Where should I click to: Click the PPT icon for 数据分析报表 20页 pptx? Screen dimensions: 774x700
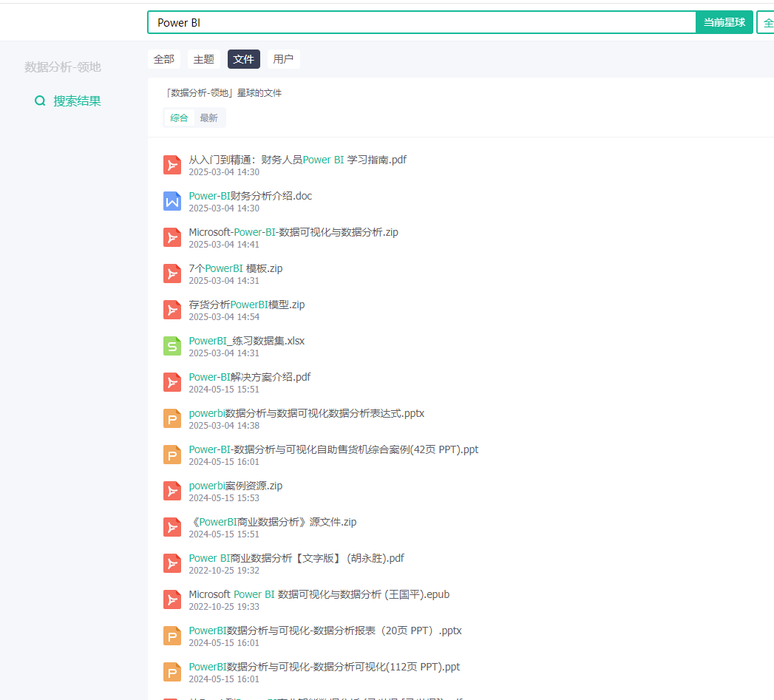pos(172,636)
